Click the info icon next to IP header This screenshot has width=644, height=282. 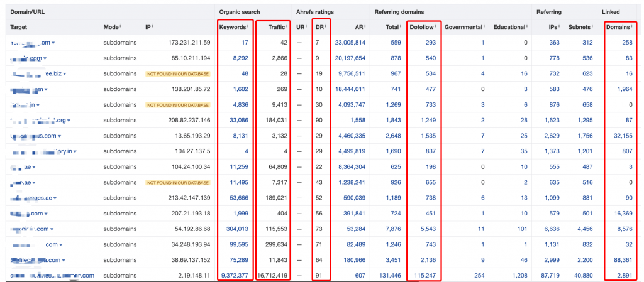153,26
